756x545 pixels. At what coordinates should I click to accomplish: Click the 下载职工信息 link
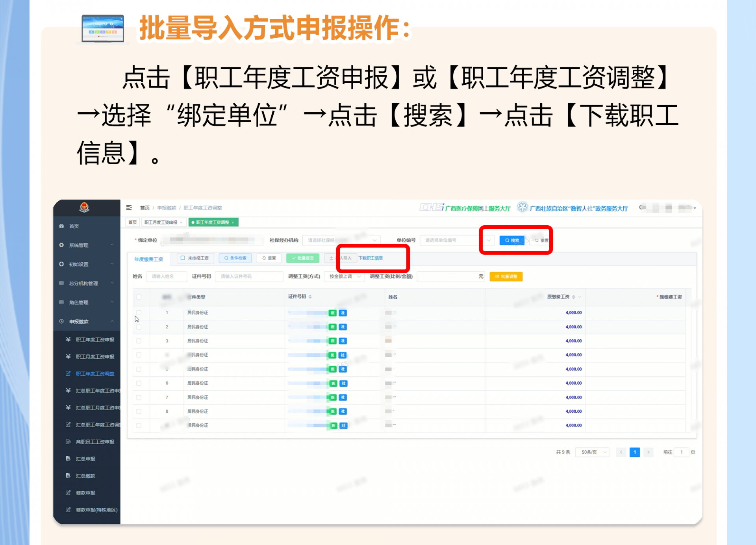click(x=371, y=258)
